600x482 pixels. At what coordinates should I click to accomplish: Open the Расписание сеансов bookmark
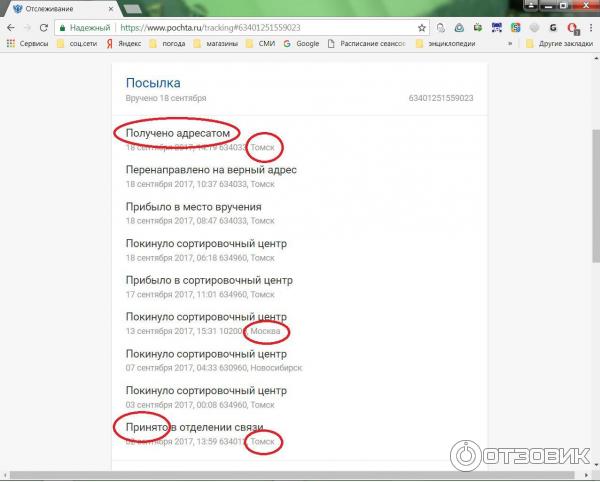[367, 44]
